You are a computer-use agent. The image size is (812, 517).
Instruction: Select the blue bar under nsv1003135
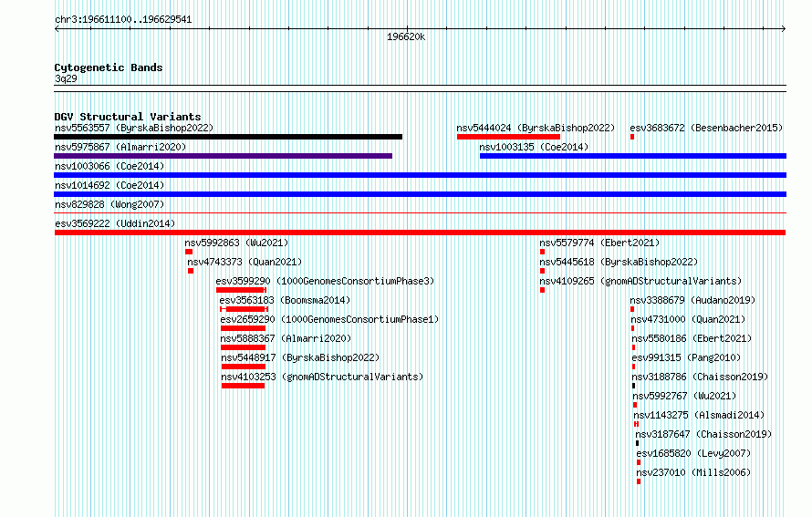tap(633, 156)
